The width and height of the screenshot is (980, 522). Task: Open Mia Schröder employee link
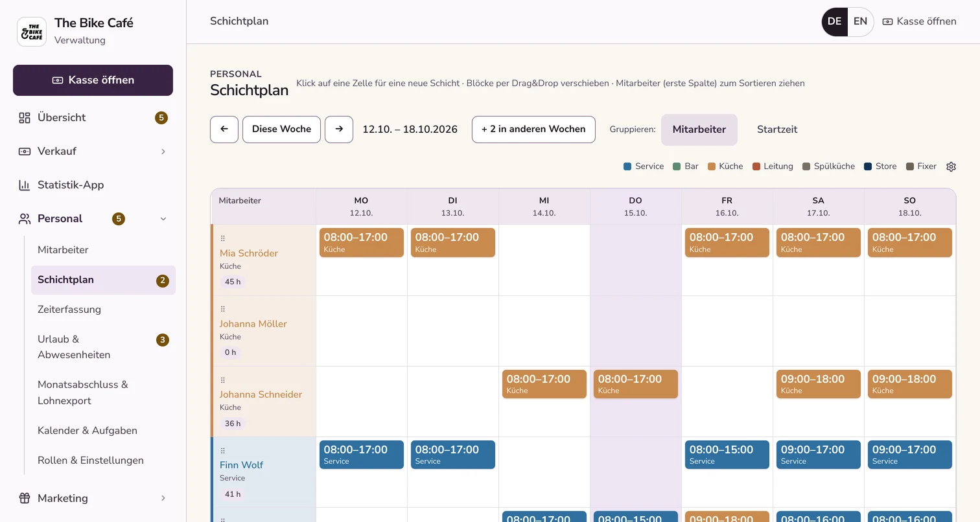(249, 253)
